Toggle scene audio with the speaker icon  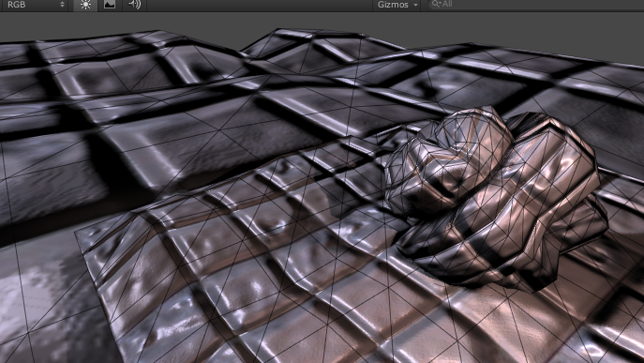134,5
